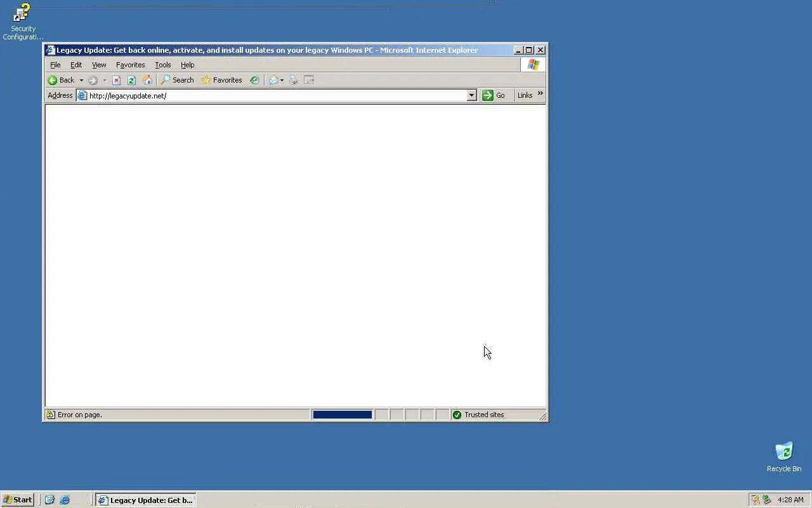
Task: Click the 'Error on page.' status text
Action: (79, 415)
